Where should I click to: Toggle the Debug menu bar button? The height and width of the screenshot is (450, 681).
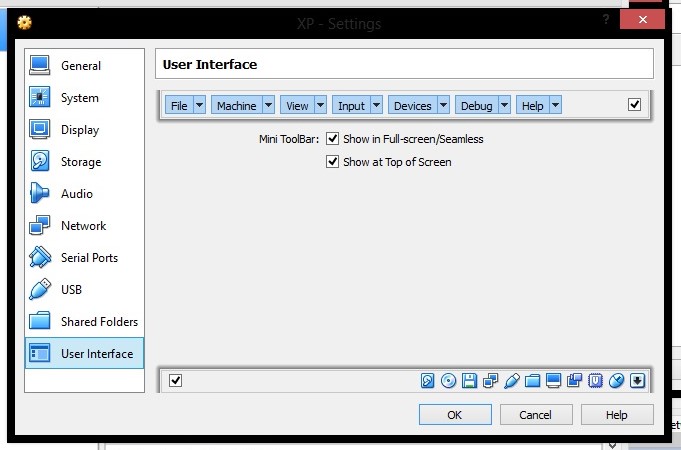coord(476,105)
